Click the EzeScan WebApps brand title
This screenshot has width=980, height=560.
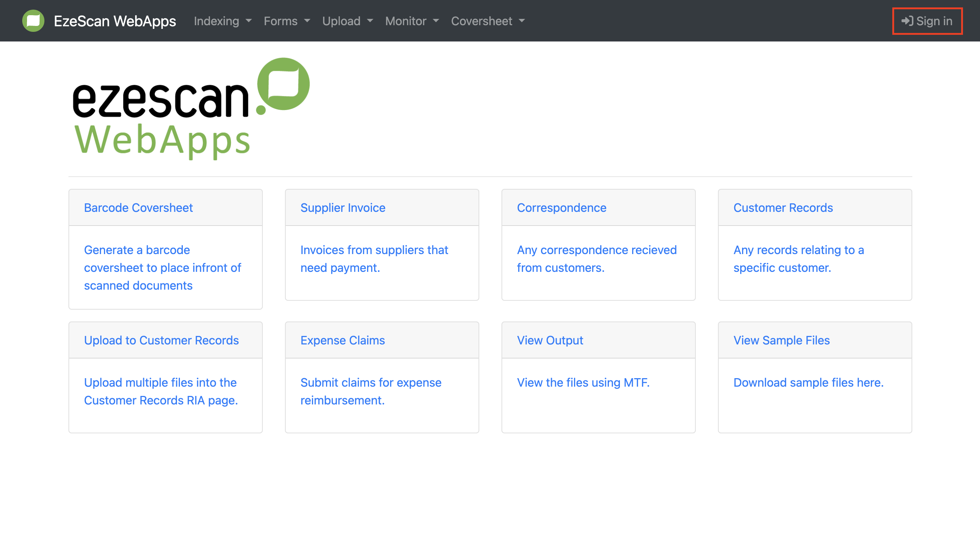tap(114, 21)
